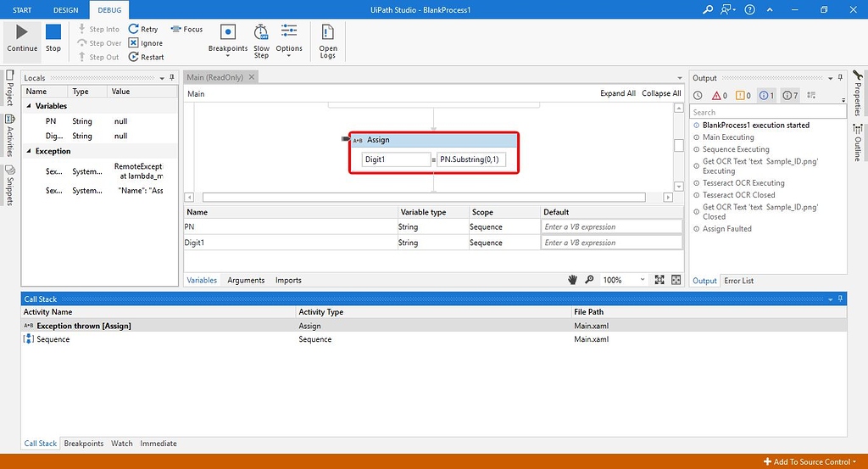Screen dimensions: 868x469
Task: Open the Outline side panel
Action: pos(858,142)
